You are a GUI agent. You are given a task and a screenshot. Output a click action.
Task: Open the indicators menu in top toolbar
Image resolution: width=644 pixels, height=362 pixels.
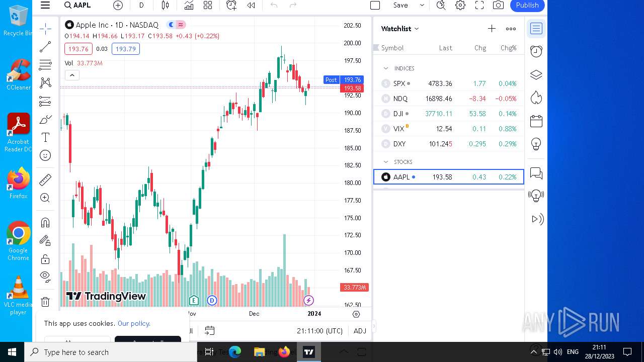(189, 5)
